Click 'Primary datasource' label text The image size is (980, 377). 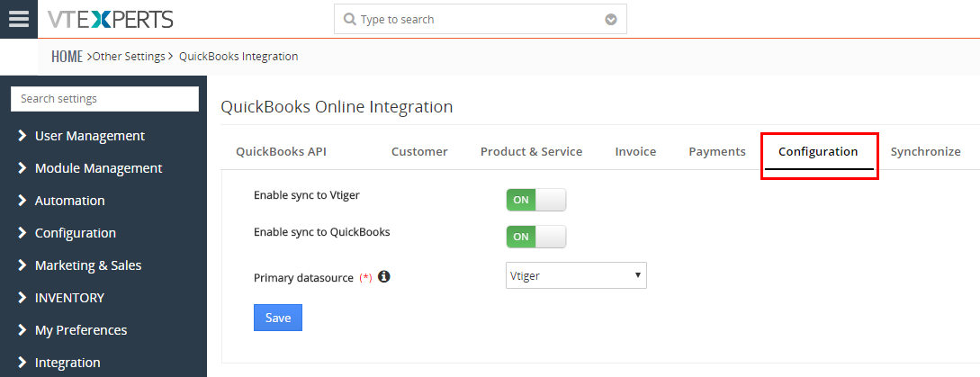click(x=303, y=278)
